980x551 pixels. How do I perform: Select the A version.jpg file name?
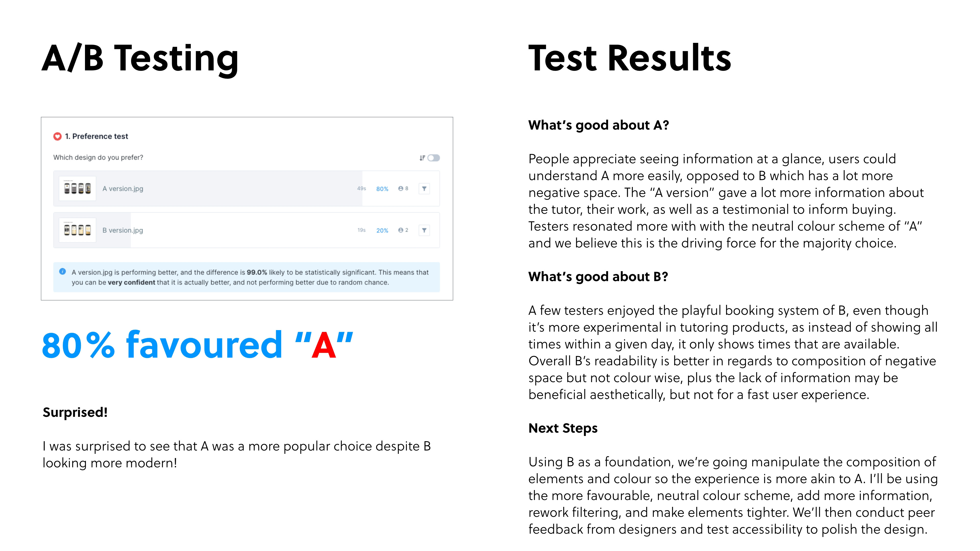pos(123,189)
